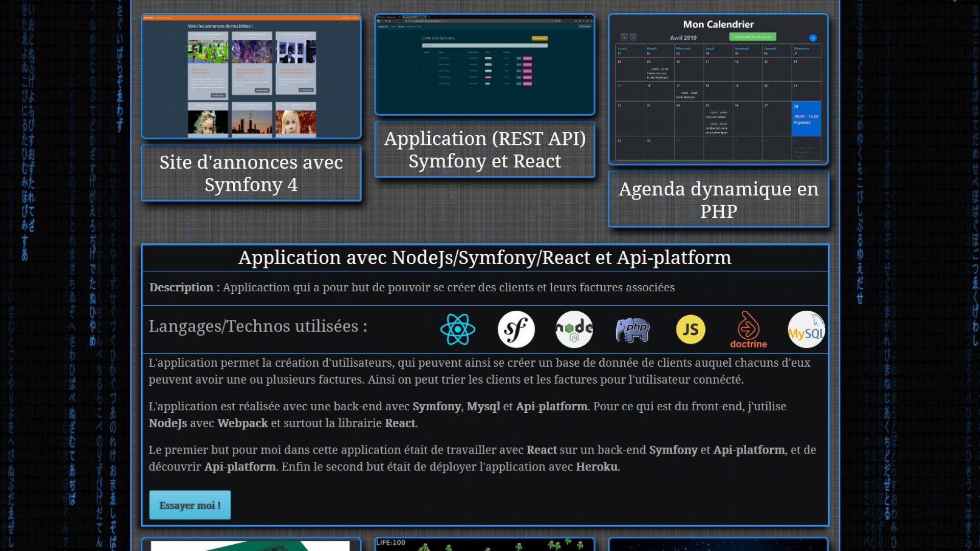
Task: Click the MySQL logo icon
Action: [x=806, y=330]
